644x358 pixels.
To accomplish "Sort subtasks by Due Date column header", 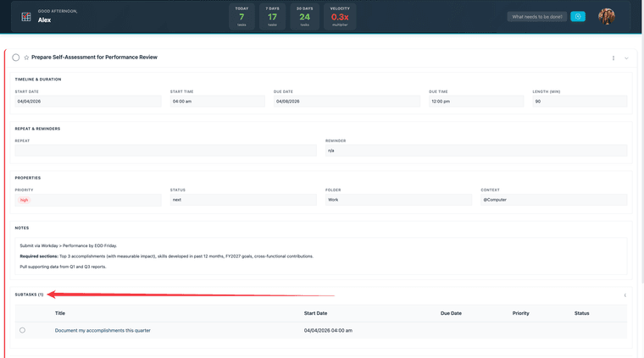I will pos(451,313).
